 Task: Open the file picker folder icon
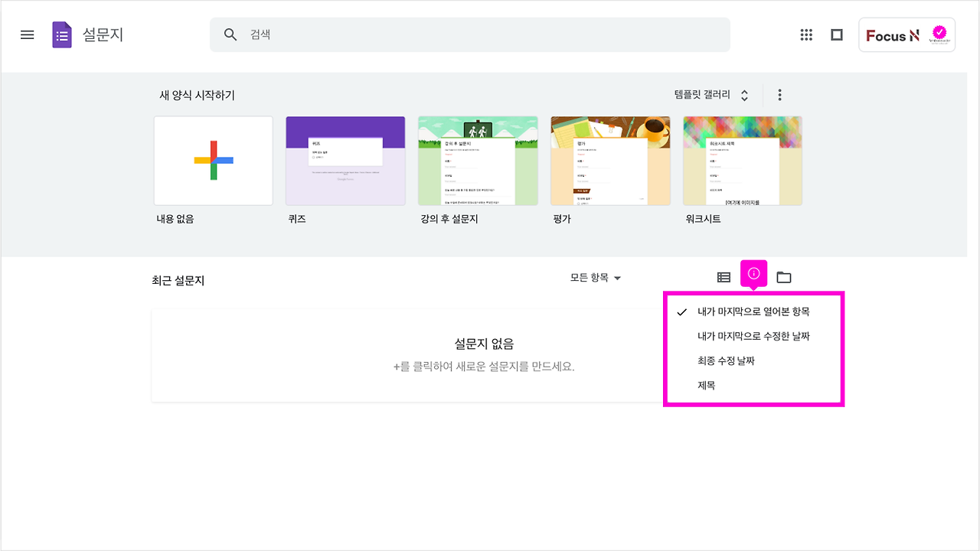coord(783,276)
